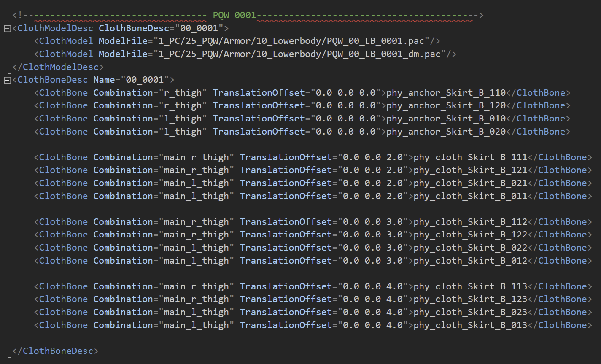The image size is (601, 364).
Task: Click bone name phy_anchor_Skirt_B_110
Action: coord(446,93)
